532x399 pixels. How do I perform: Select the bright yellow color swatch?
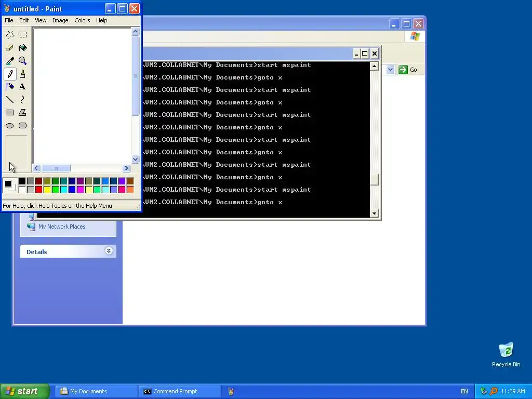pos(47,189)
